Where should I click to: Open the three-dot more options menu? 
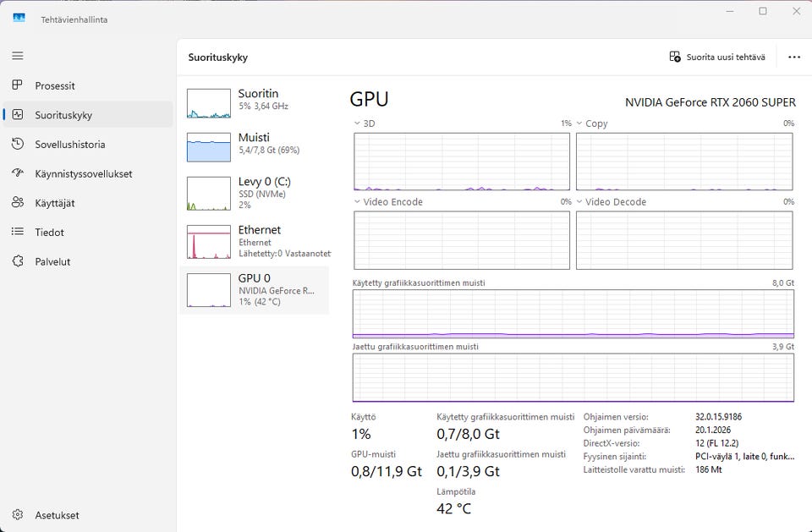[793, 58]
